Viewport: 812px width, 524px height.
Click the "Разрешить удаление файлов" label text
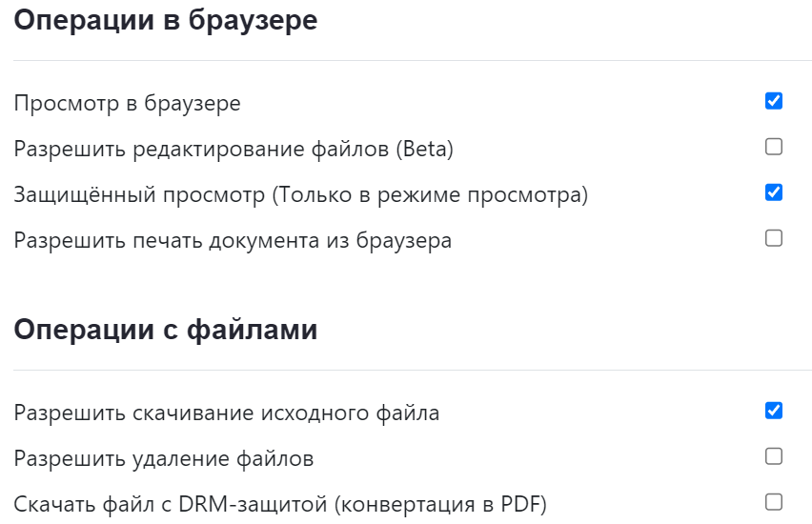164,459
